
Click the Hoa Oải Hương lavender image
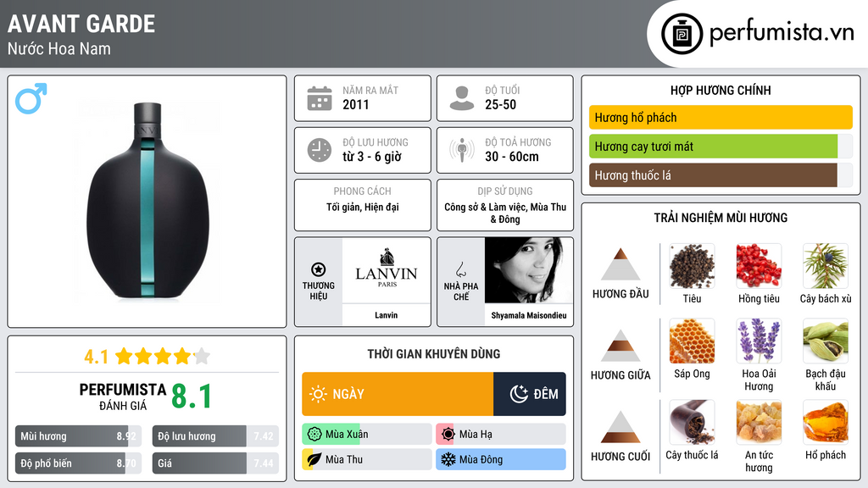point(759,341)
